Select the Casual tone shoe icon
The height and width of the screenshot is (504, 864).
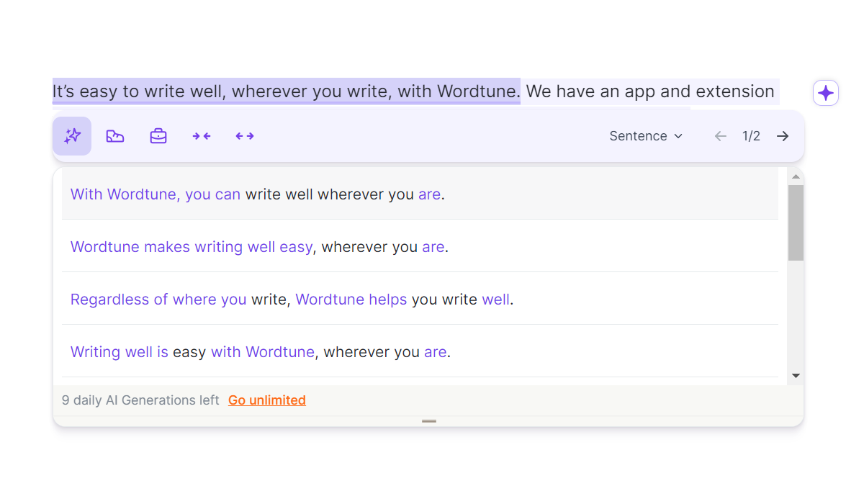click(x=115, y=136)
